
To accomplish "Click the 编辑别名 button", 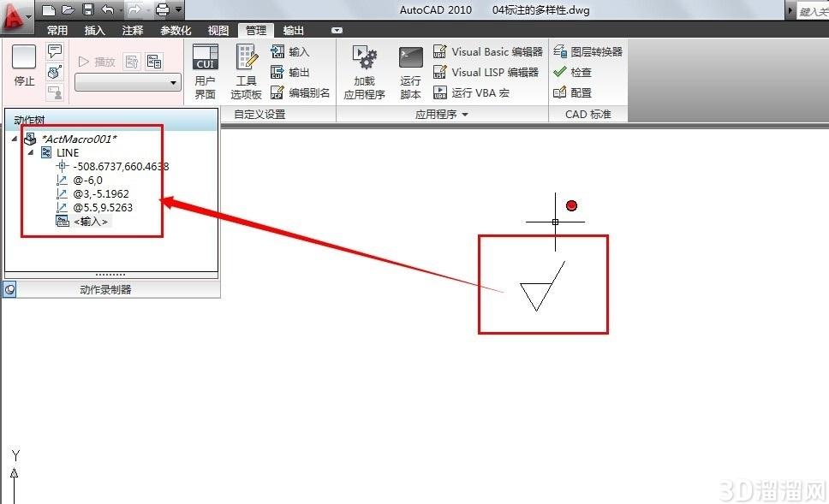I will coord(300,93).
